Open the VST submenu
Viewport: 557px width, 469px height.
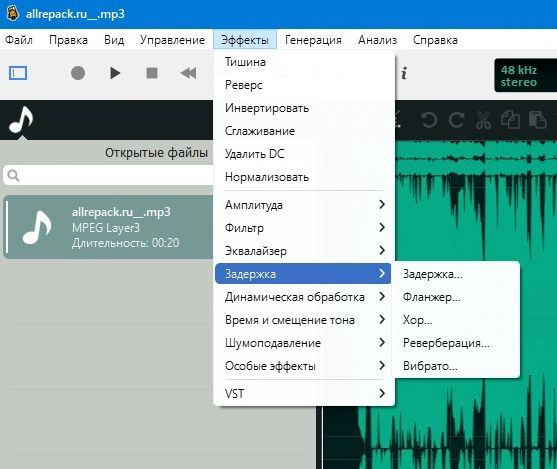[x=304, y=394]
